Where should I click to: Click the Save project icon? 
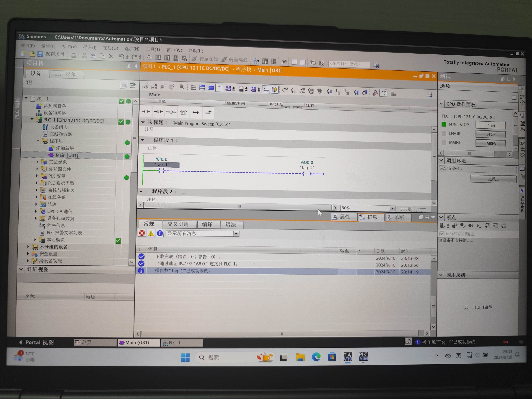click(x=40, y=54)
